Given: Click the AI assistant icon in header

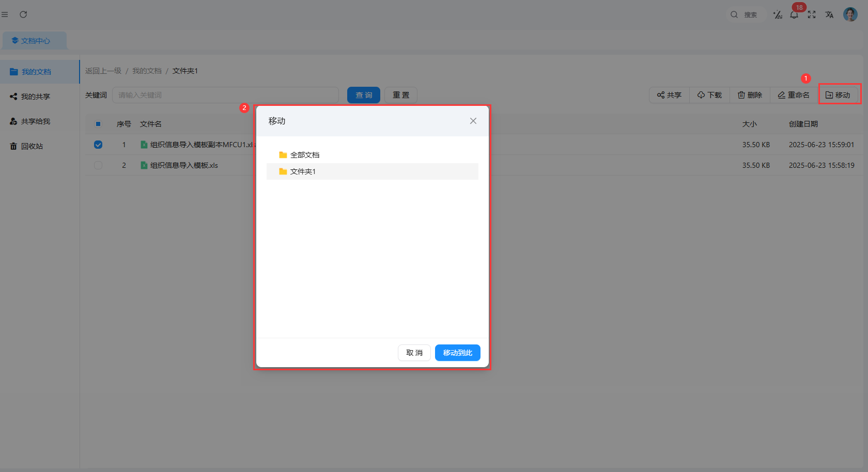Looking at the screenshot, I should (778, 14).
